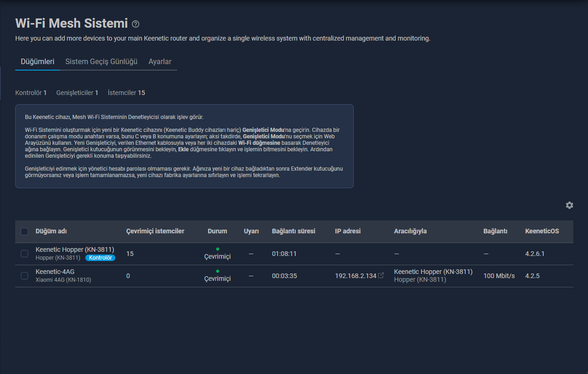Click connection time 00:03:35
The height and width of the screenshot is (374, 588).
[x=284, y=276]
